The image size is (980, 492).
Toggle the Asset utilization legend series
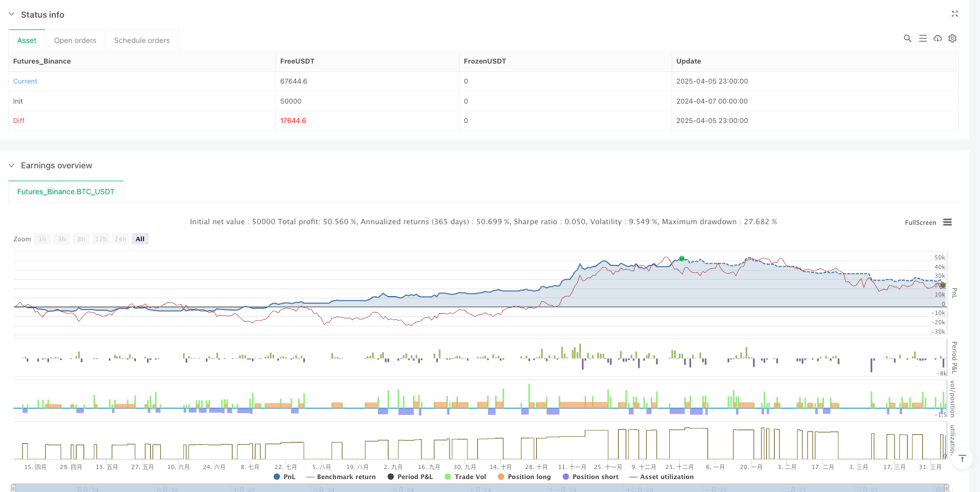point(662,477)
